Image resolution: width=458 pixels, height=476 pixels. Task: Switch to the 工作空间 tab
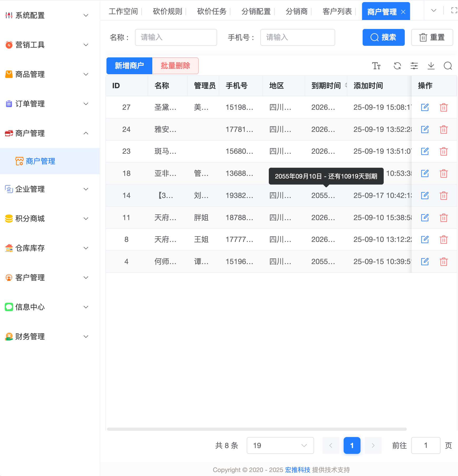pos(124,11)
